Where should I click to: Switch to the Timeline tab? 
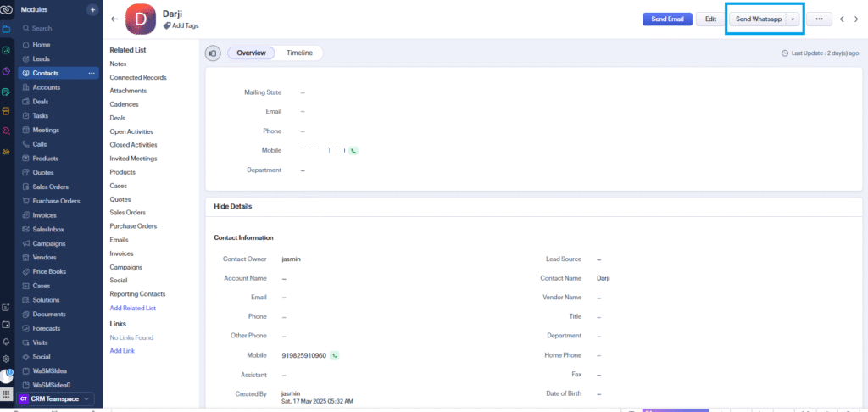pos(298,53)
